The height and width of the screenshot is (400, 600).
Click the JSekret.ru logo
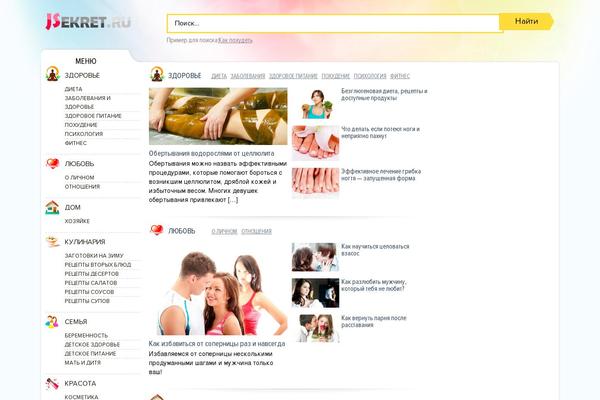[88, 21]
